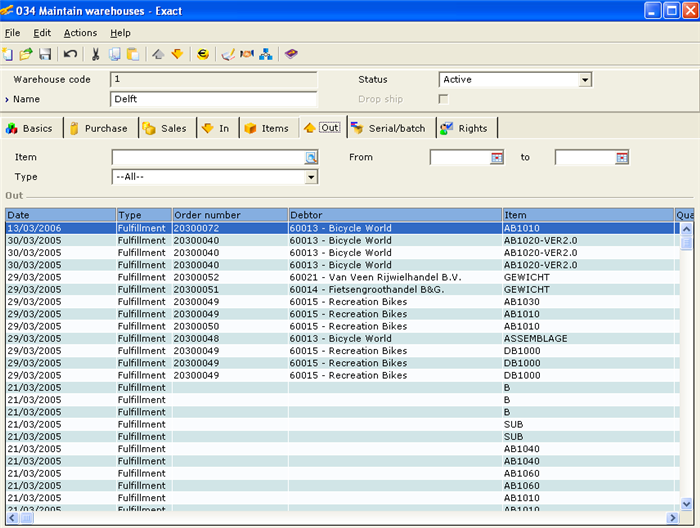Click the Undo arrow icon
The image size is (700, 528).
click(x=70, y=54)
